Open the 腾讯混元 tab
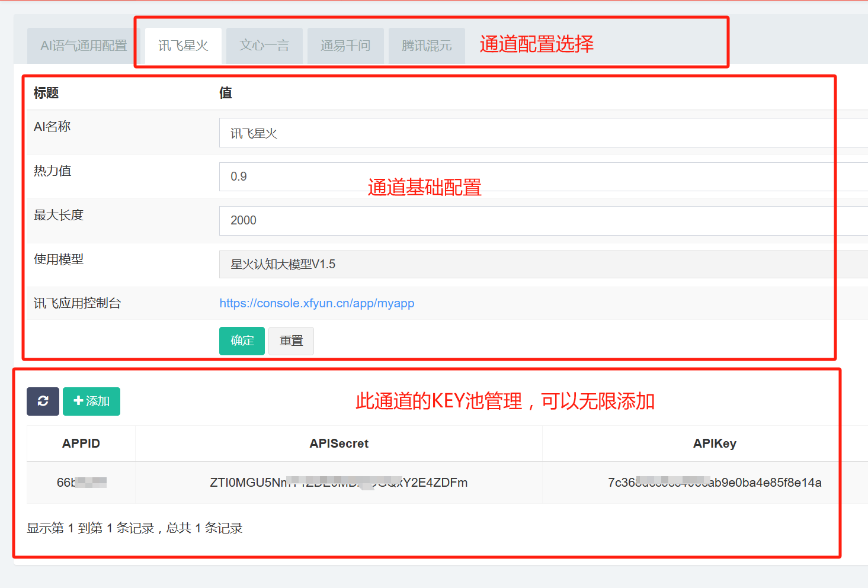 point(427,46)
